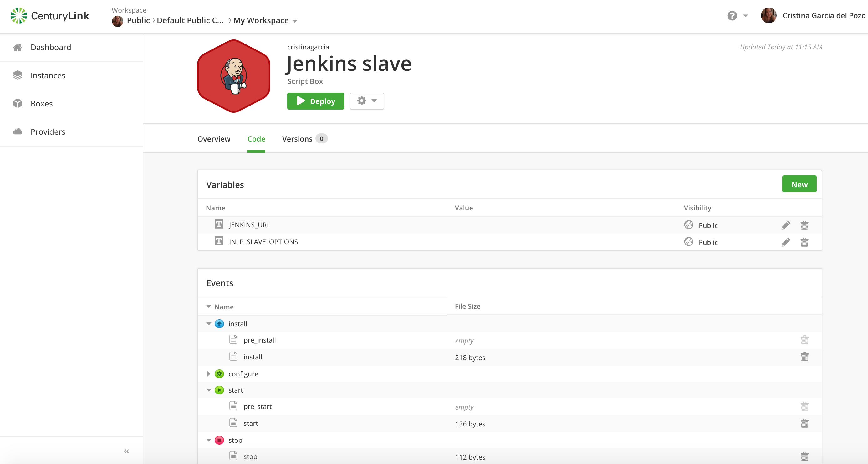Click the globe visibility icon for JNLP_SLAVE_OPTIONS

(688, 241)
